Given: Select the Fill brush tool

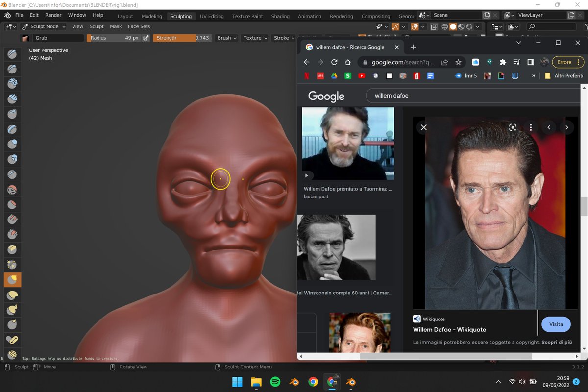Looking at the screenshot, I should point(12,220).
